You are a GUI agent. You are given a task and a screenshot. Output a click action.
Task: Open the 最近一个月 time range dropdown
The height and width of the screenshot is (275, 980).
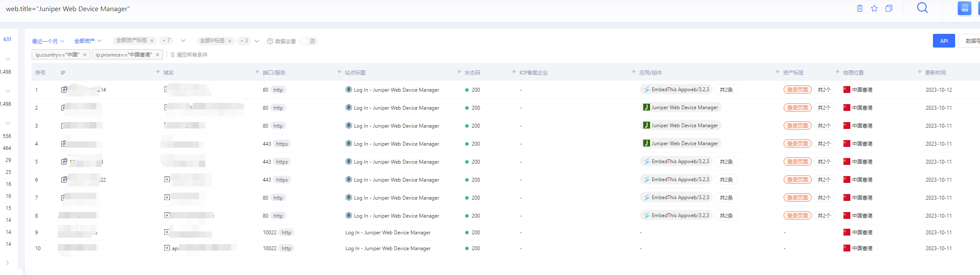[x=48, y=41]
